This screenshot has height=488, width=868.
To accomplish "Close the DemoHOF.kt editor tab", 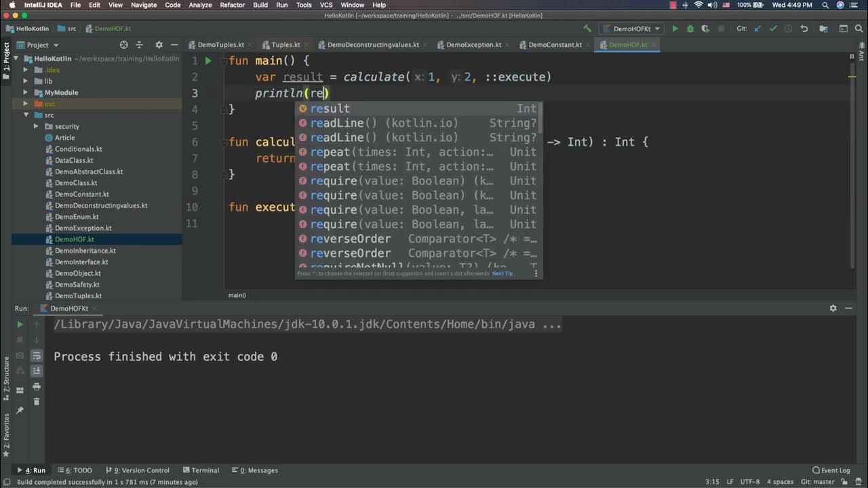I will pyautogui.click(x=654, y=45).
